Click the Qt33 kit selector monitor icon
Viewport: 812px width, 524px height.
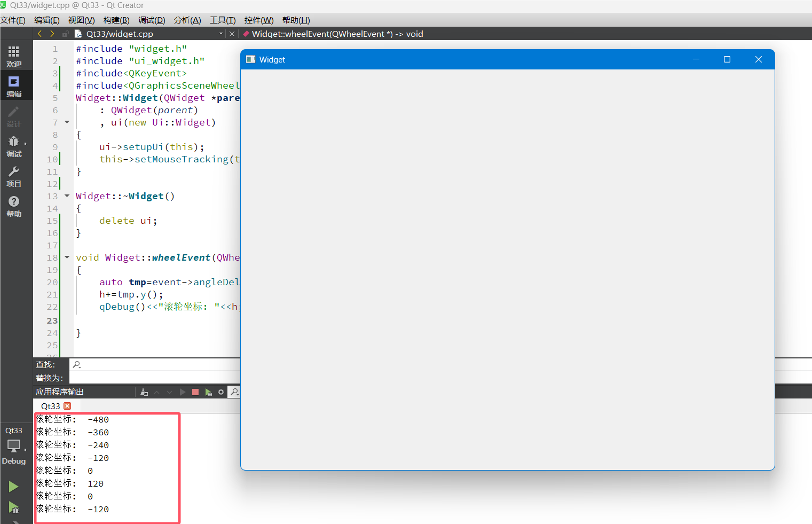click(x=14, y=445)
